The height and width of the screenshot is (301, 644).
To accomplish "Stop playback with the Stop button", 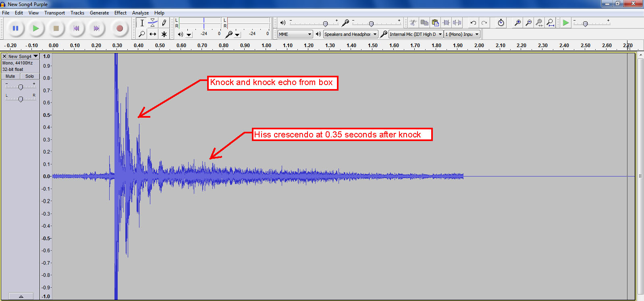I will (56, 28).
